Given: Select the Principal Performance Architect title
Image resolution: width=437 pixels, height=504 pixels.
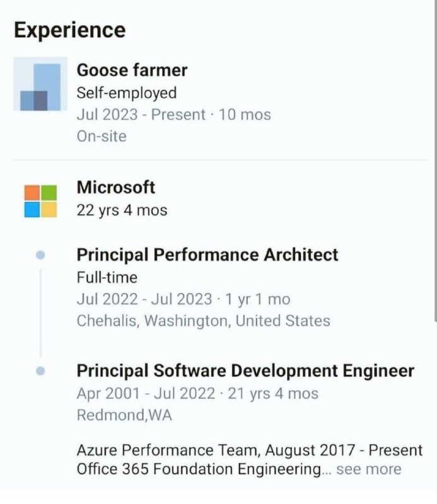Looking at the screenshot, I should click(x=207, y=255).
